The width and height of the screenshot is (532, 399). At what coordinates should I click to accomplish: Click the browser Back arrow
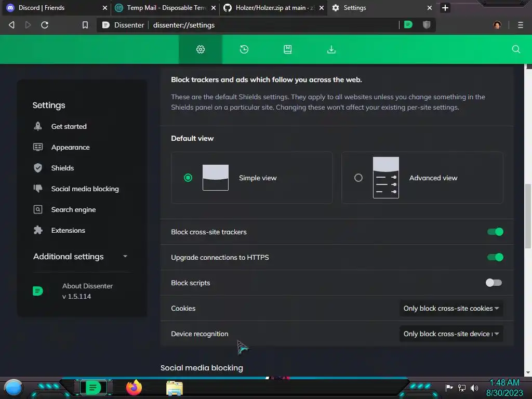point(11,25)
